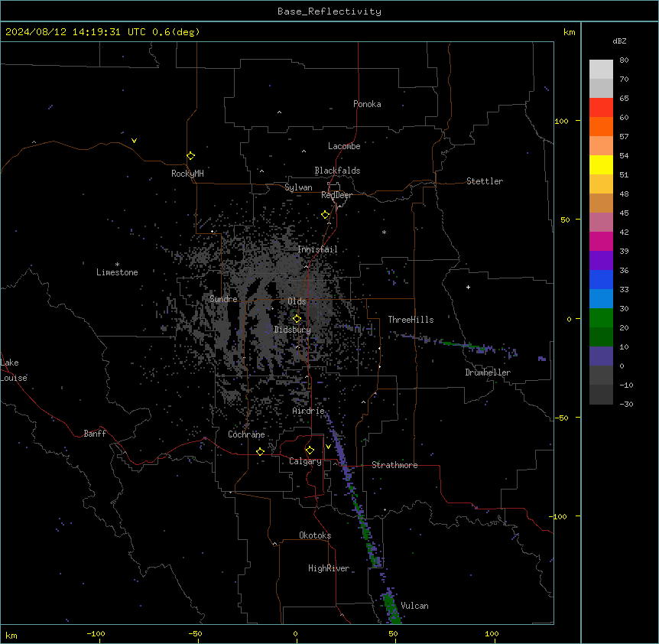
Task: Select the light gray 80 dBZ legend swatch
Action: pos(601,69)
